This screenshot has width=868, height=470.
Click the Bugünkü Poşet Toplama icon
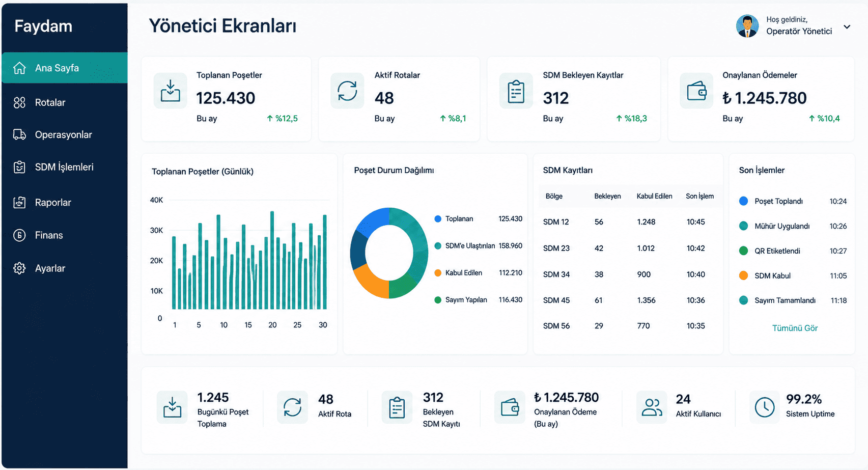(172, 407)
